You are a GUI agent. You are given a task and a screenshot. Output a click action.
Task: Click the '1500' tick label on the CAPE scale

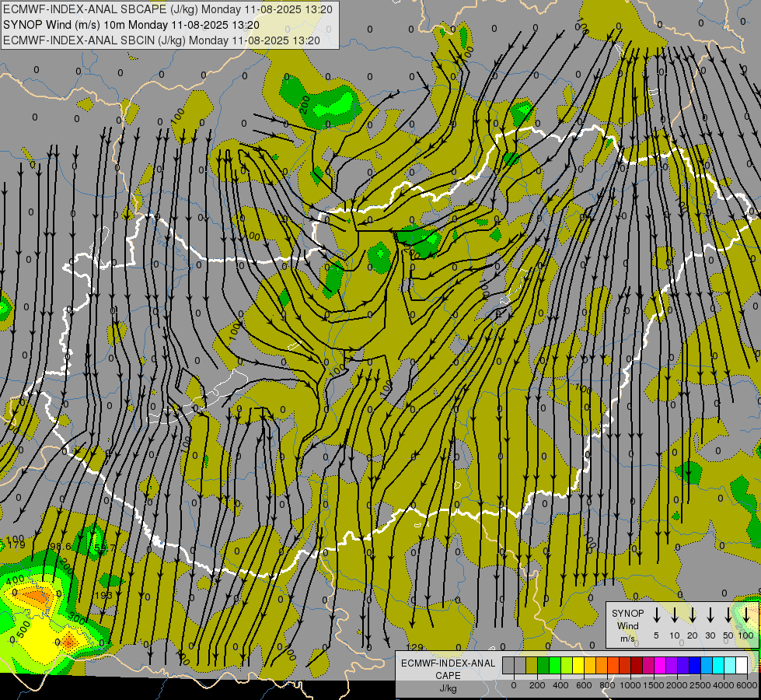(x=654, y=685)
